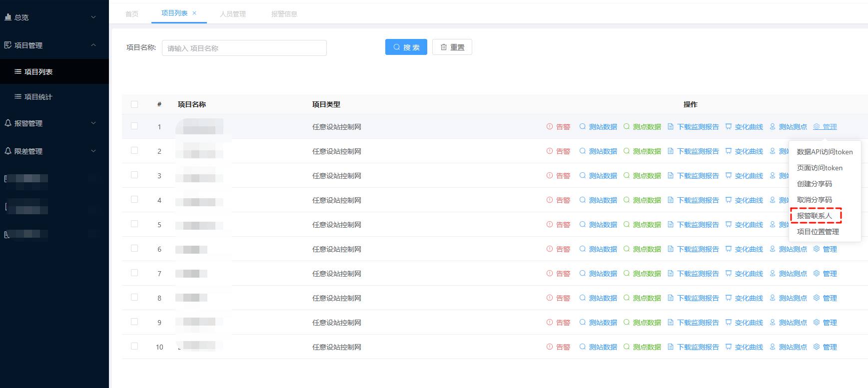Click the 管理 gear icon in row 7
The image size is (868, 388).
(x=817, y=274)
